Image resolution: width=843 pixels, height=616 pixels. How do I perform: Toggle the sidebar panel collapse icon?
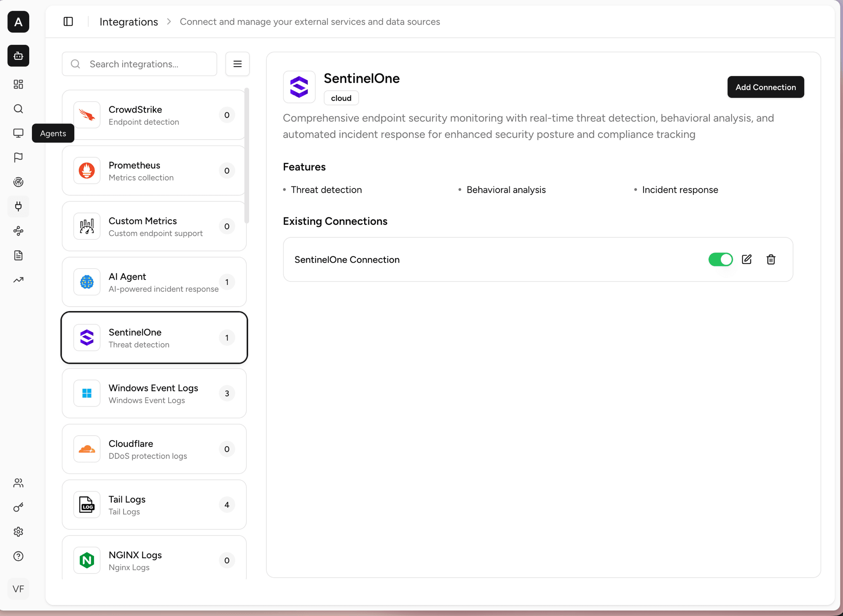tap(68, 22)
